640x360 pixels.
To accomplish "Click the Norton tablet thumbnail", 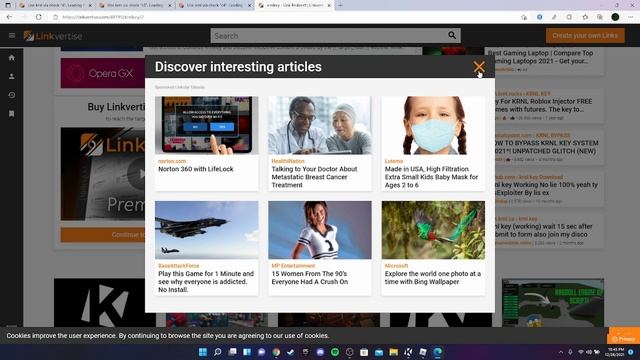I will point(207,125).
